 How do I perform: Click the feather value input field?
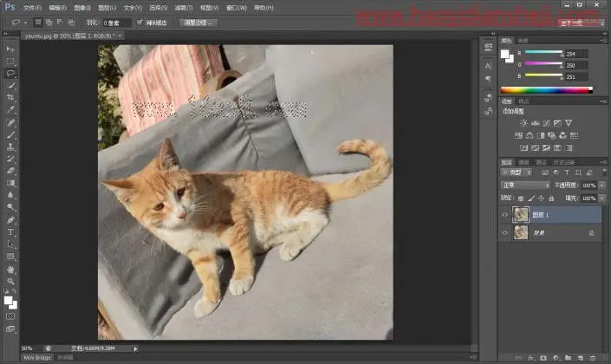pos(116,23)
